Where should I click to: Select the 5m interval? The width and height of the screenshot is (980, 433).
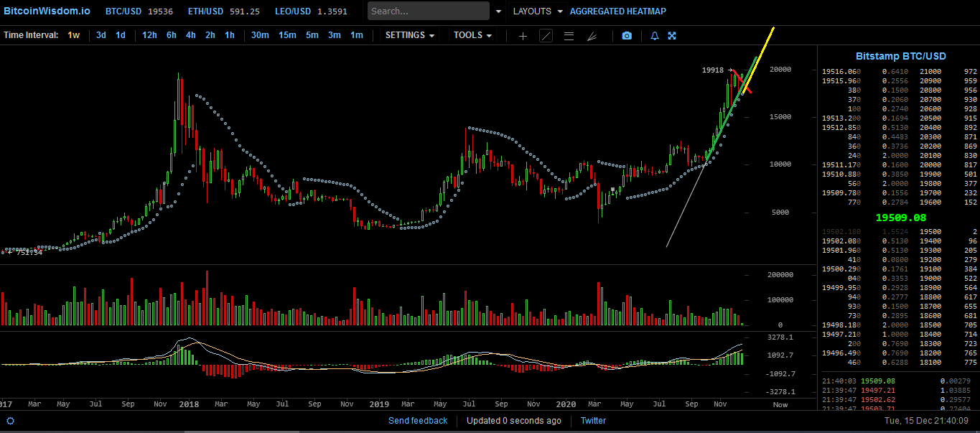312,35
